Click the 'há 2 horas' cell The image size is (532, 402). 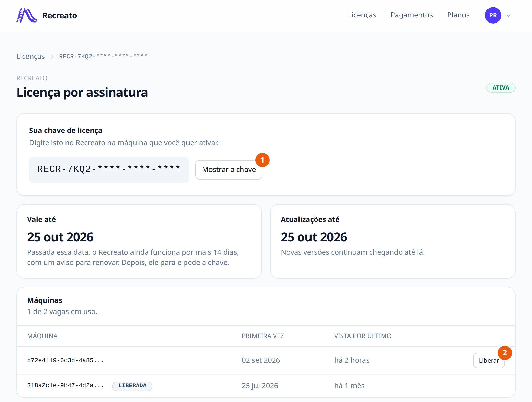(x=352, y=360)
